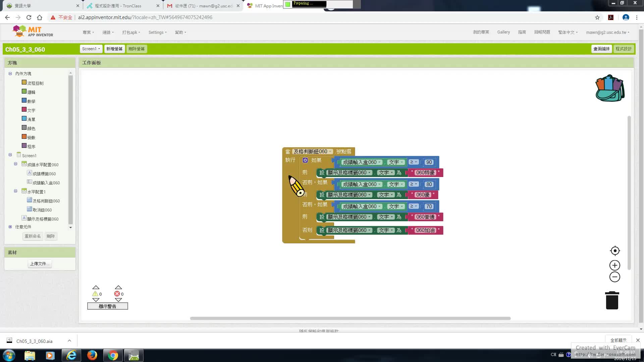Open the 連線 menu
Viewport: 644px width, 362px height.
pos(108,33)
